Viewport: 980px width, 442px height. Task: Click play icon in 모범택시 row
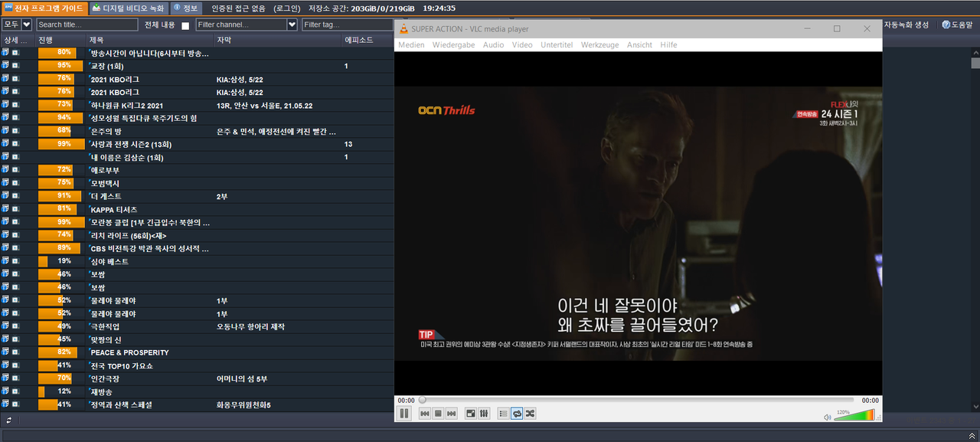coord(15,182)
